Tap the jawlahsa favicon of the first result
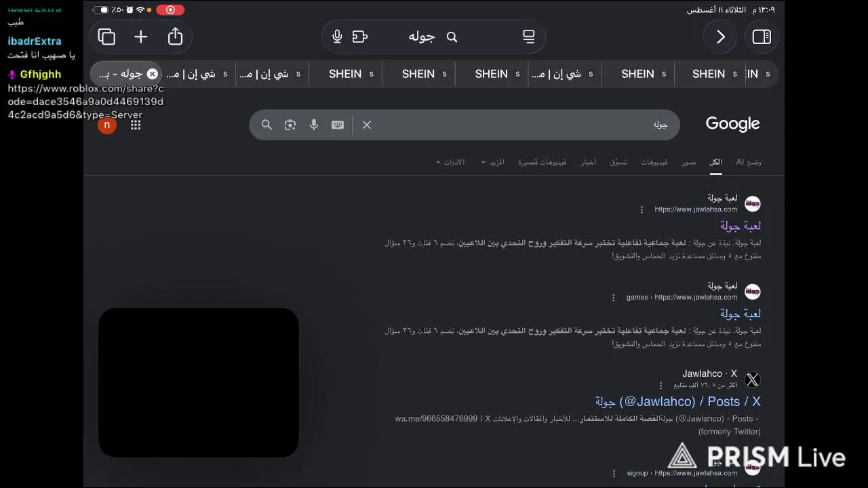The image size is (868, 488). tap(752, 203)
